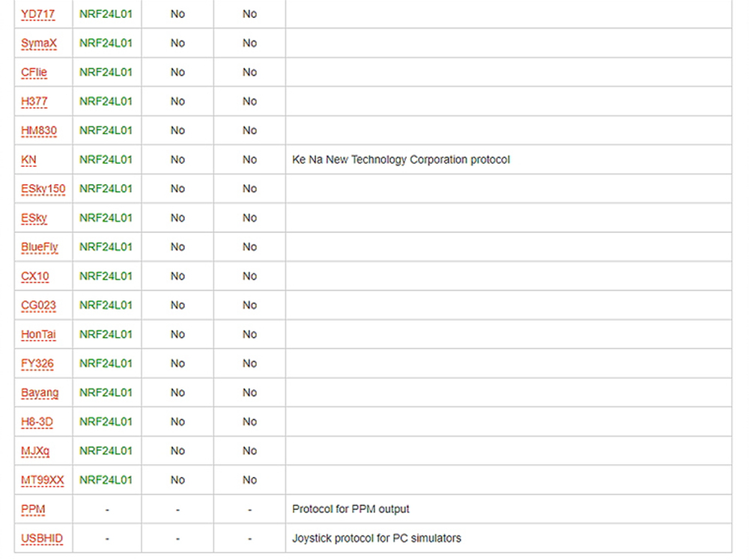Click the ESky150 protocol link

pos(43,189)
